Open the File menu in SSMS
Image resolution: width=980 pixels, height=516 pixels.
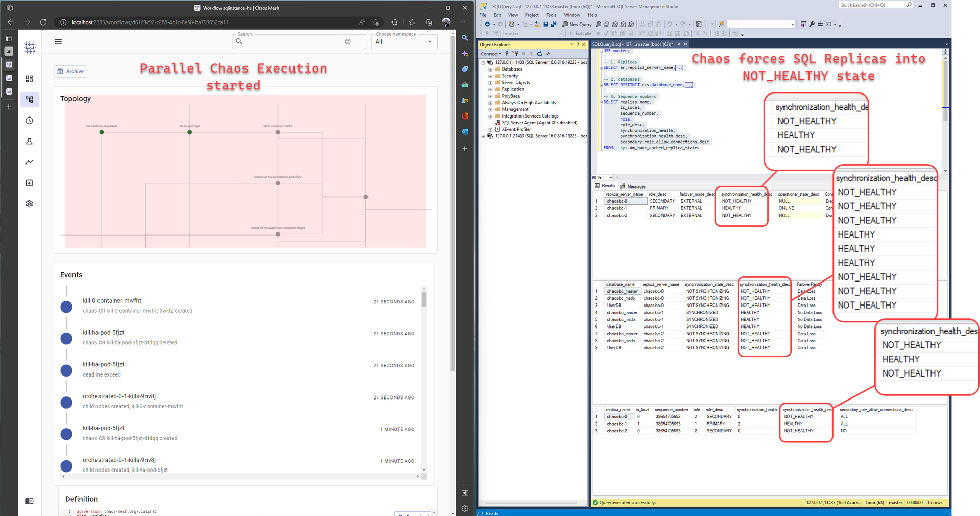click(483, 15)
